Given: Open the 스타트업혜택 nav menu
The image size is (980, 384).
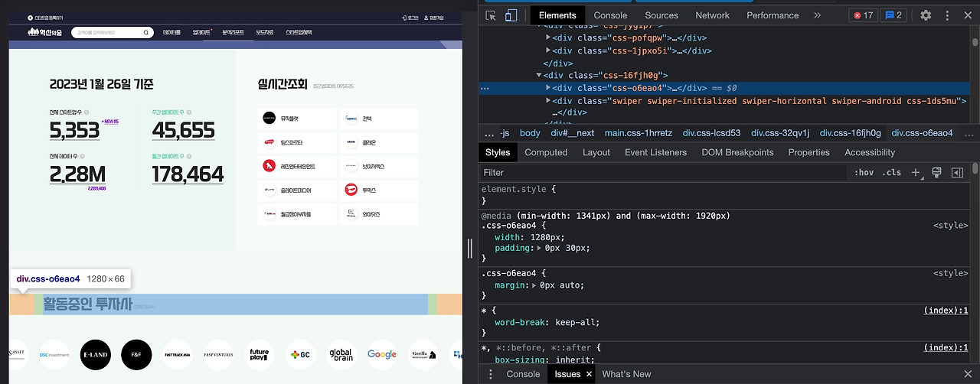Looking at the screenshot, I should [299, 32].
